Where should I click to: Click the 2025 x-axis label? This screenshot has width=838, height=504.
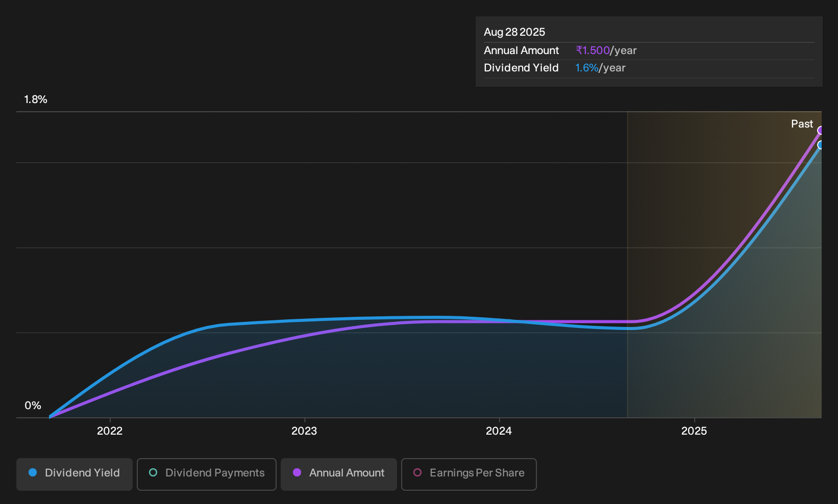point(694,431)
